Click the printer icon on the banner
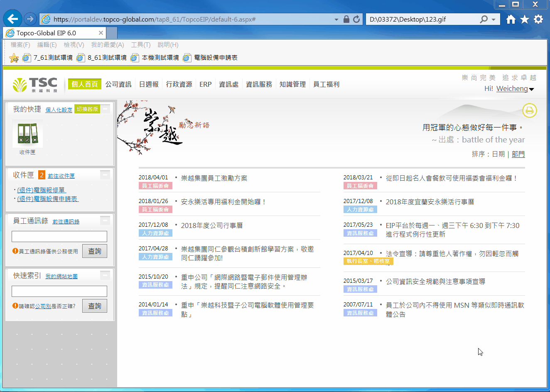 point(529,110)
